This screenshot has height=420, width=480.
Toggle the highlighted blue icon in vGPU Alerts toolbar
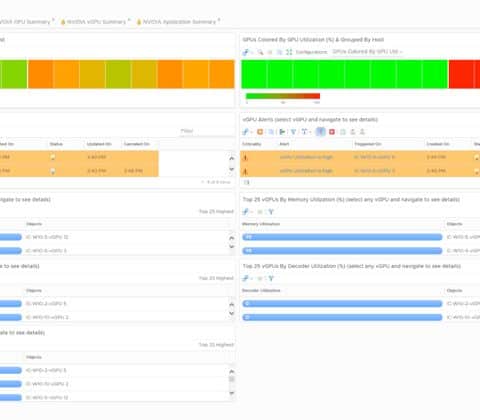coord(320,132)
